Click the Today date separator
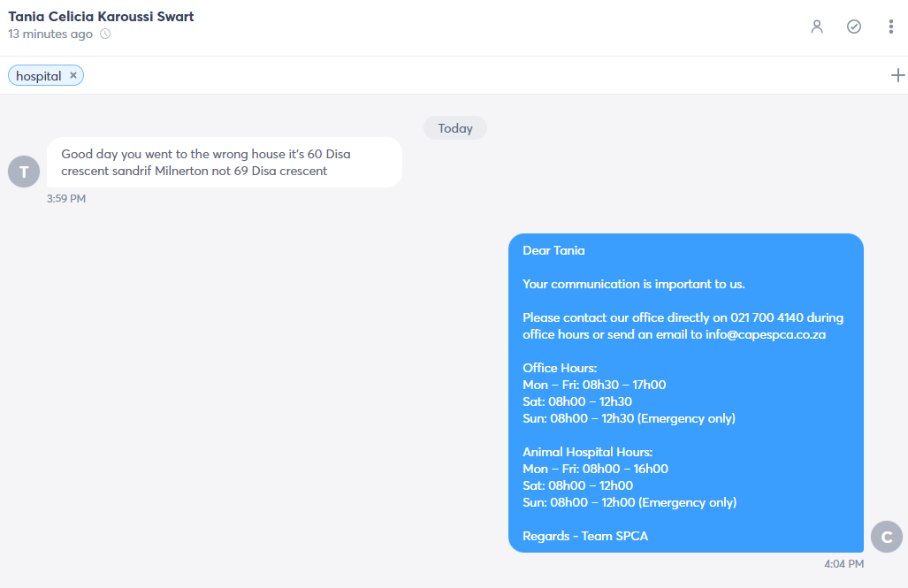 tap(455, 128)
